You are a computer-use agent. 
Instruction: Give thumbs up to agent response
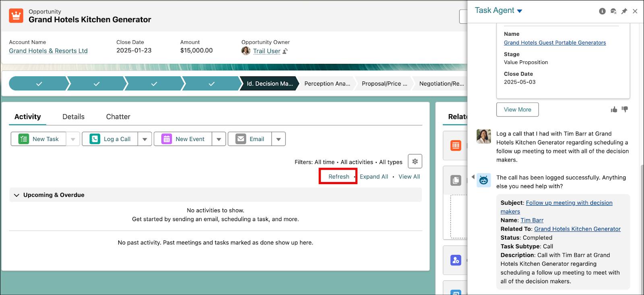coord(614,109)
